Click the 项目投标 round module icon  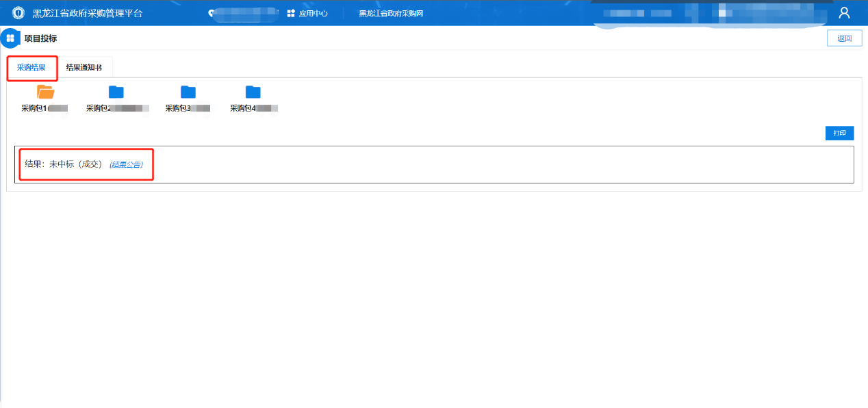point(10,38)
